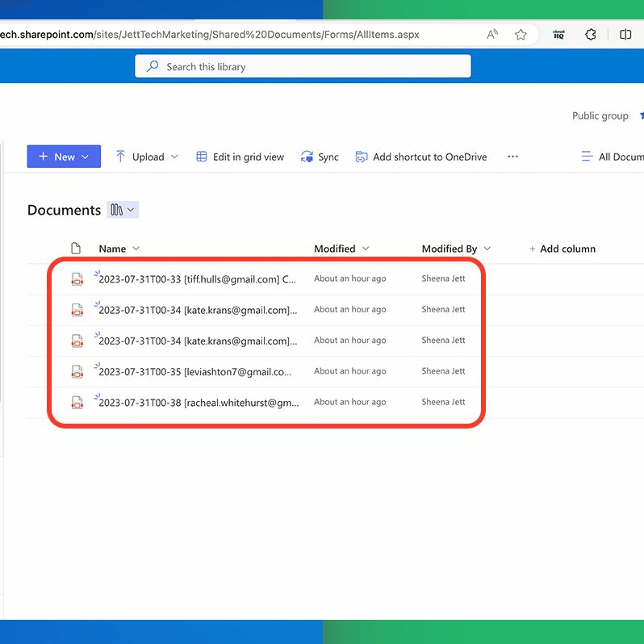Click the New button
644x644 pixels.
pos(64,156)
